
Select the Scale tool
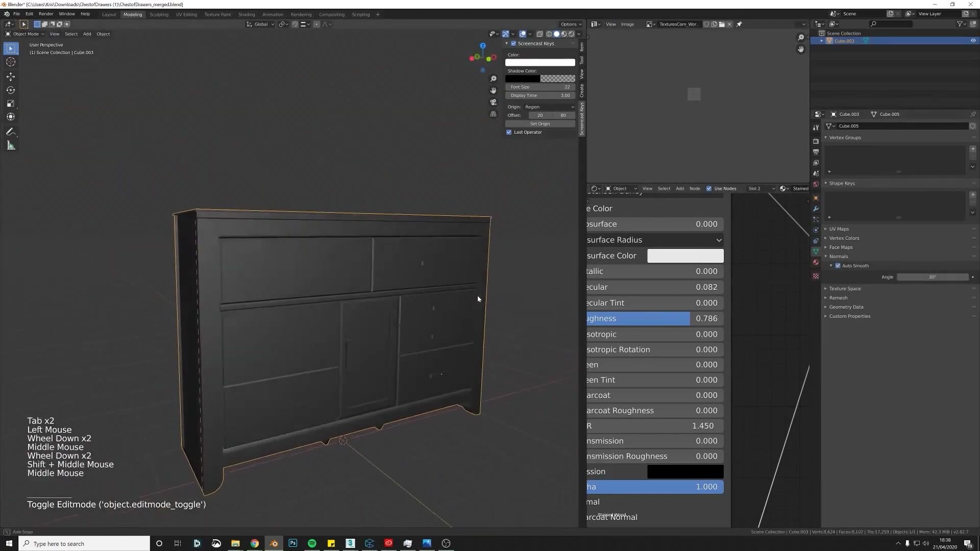[11, 104]
